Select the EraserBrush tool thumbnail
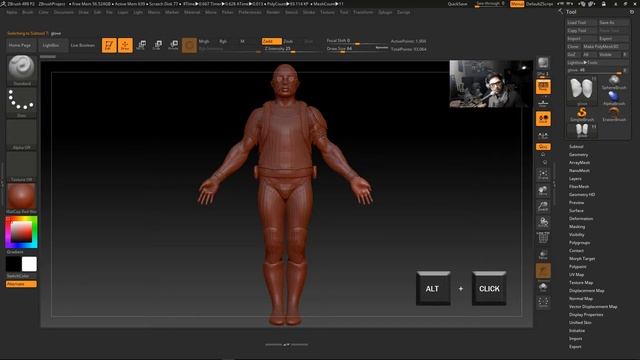The height and width of the screenshot is (360, 640). [x=614, y=114]
